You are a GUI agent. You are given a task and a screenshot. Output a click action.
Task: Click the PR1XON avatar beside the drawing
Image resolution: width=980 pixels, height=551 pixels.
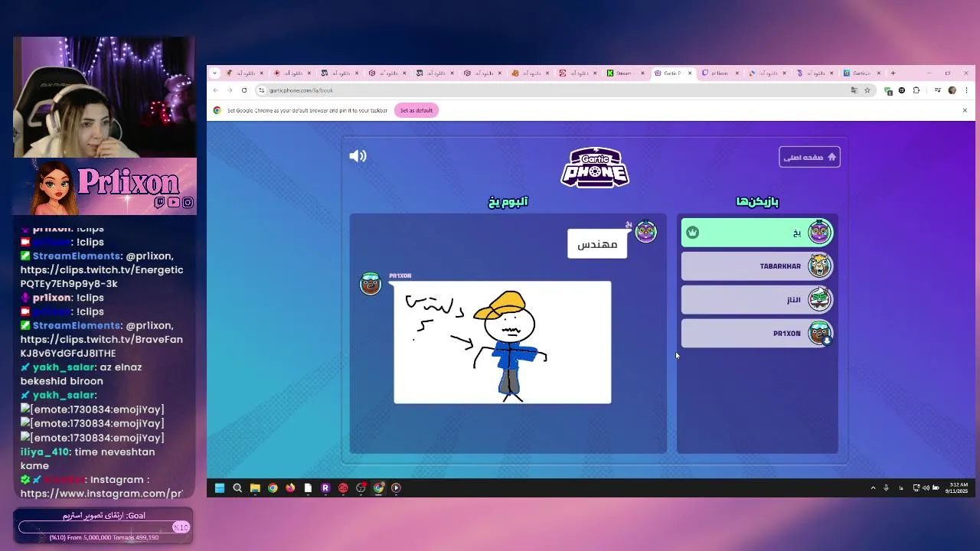[371, 283]
